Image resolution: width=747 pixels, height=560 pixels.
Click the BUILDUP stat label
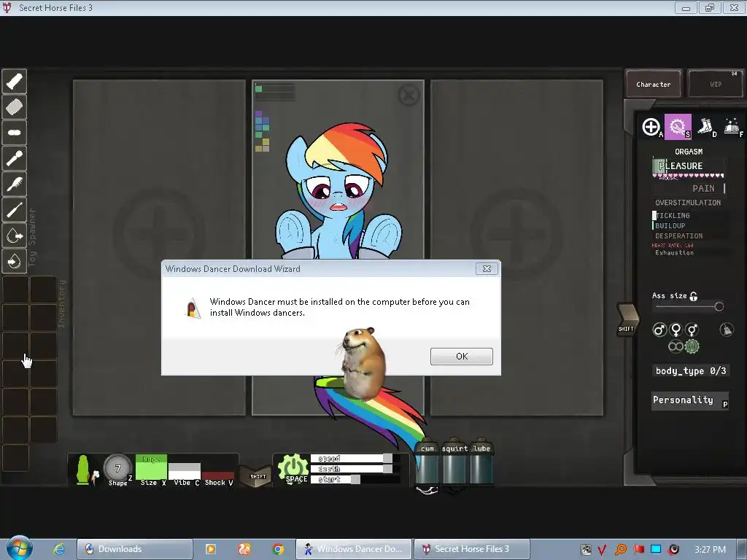click(670, 226)
